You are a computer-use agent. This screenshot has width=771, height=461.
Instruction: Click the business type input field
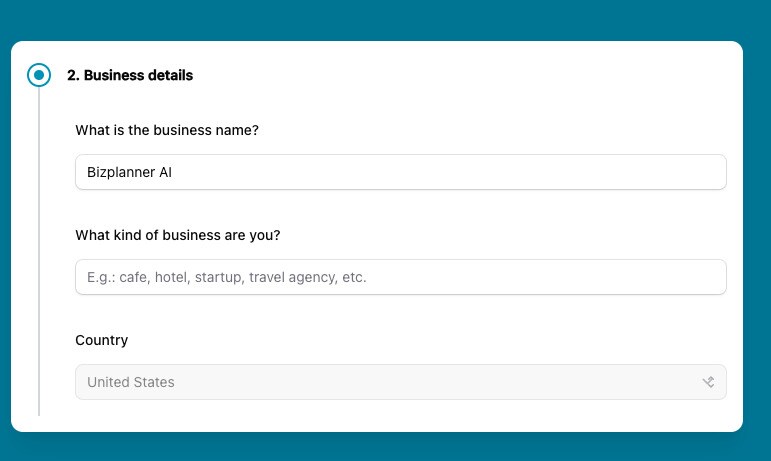tap(400, 277)
